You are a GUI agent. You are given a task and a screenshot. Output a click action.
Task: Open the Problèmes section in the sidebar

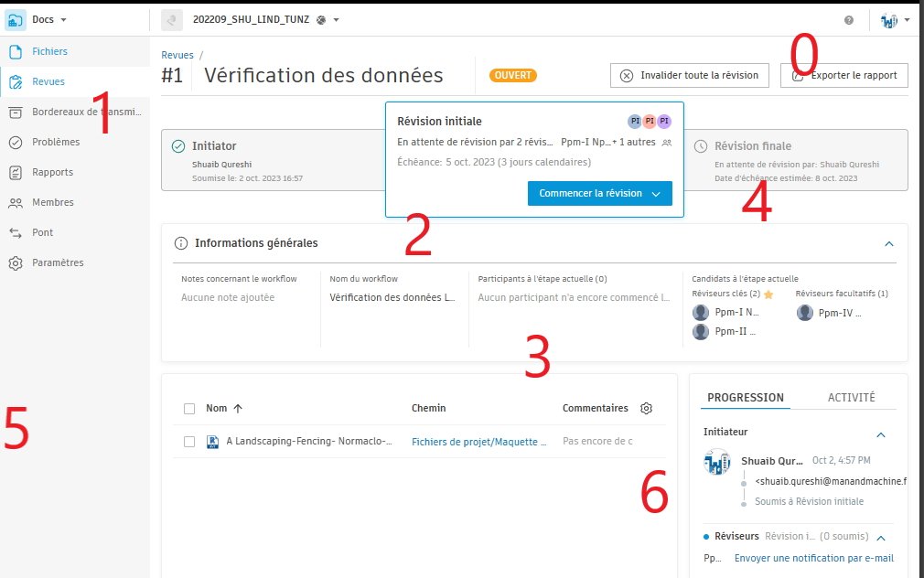(57, 142)
